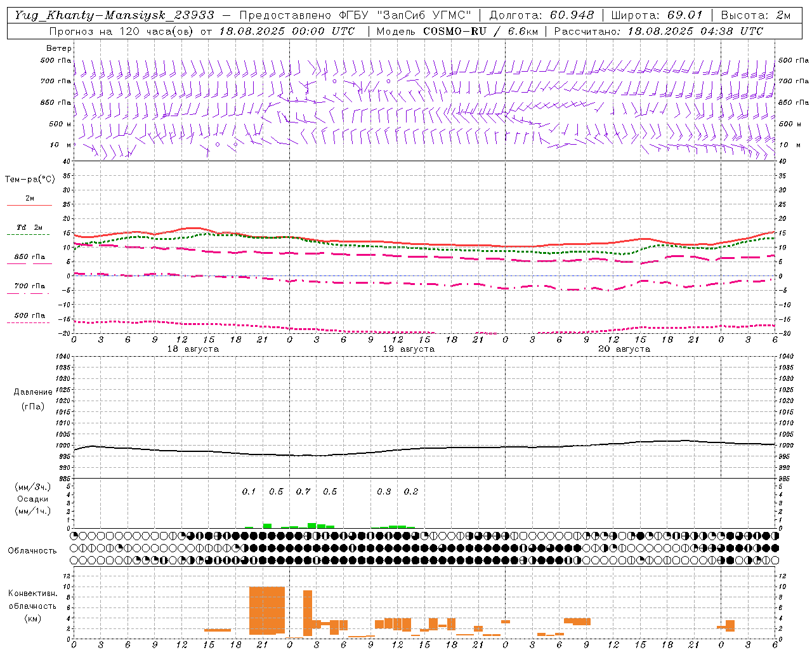The image size is (812, 650).
Task: Click the 500 гПа temperature legend line
Action: click(x=28, y=322)
